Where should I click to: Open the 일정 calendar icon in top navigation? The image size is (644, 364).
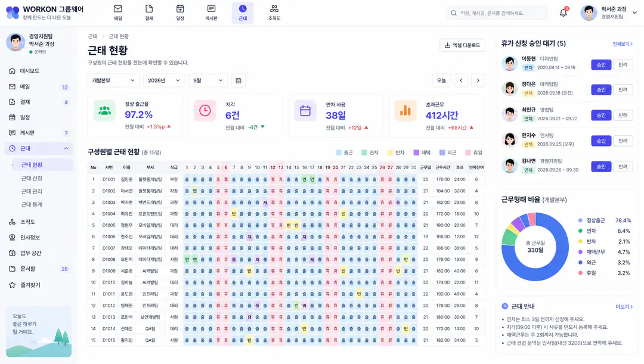[x=180, y=13]
